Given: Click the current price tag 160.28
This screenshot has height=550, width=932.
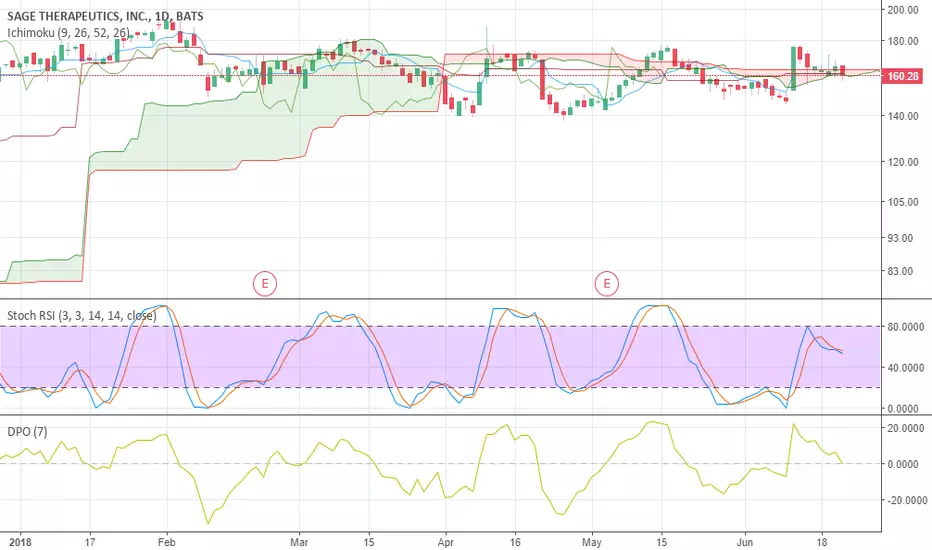Looking at the screenshot, I should [902, 76].
